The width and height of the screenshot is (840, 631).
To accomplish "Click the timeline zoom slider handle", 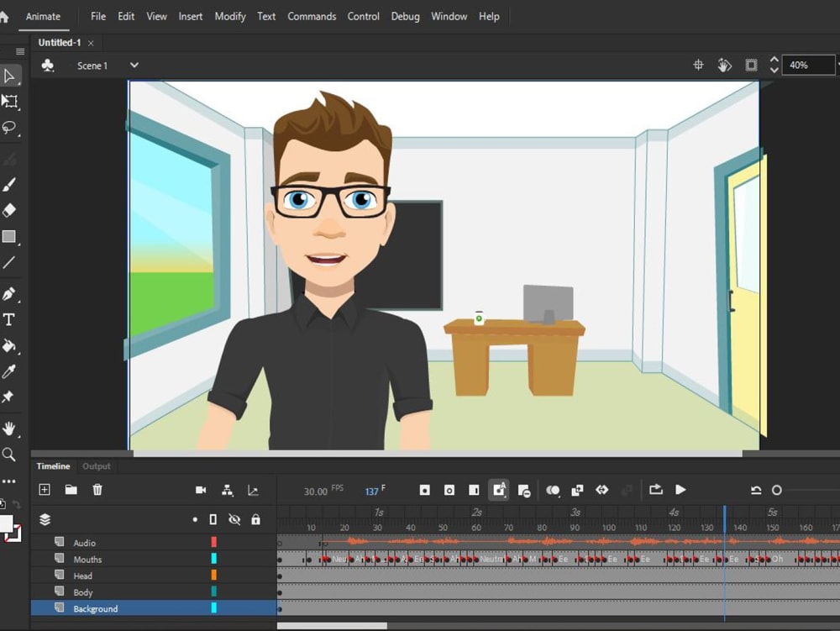I will 777,490.
